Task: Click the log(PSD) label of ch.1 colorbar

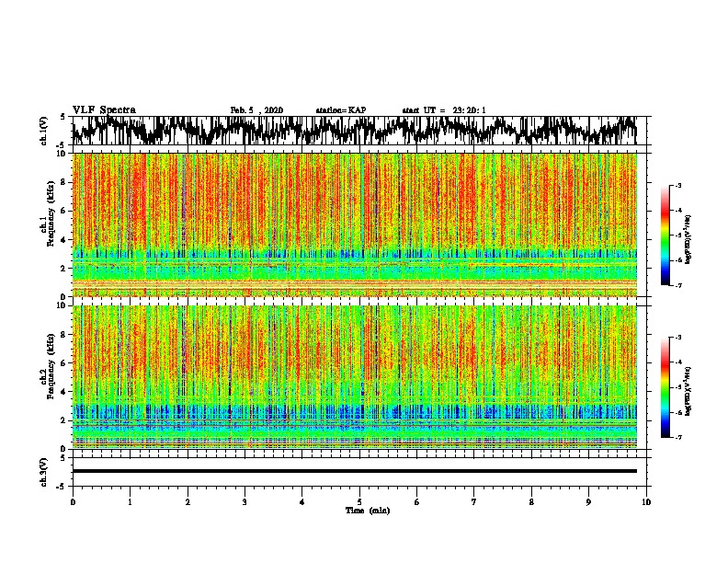Action: 688,239
